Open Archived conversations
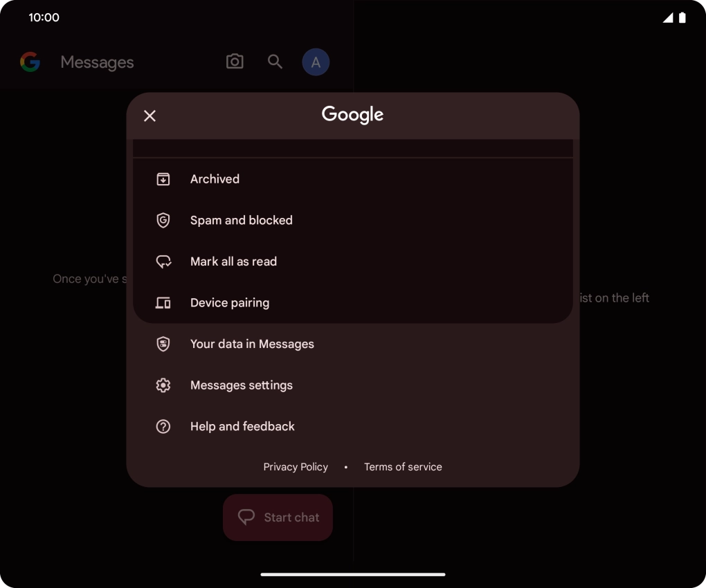706x588 pixels. point(215,178)
